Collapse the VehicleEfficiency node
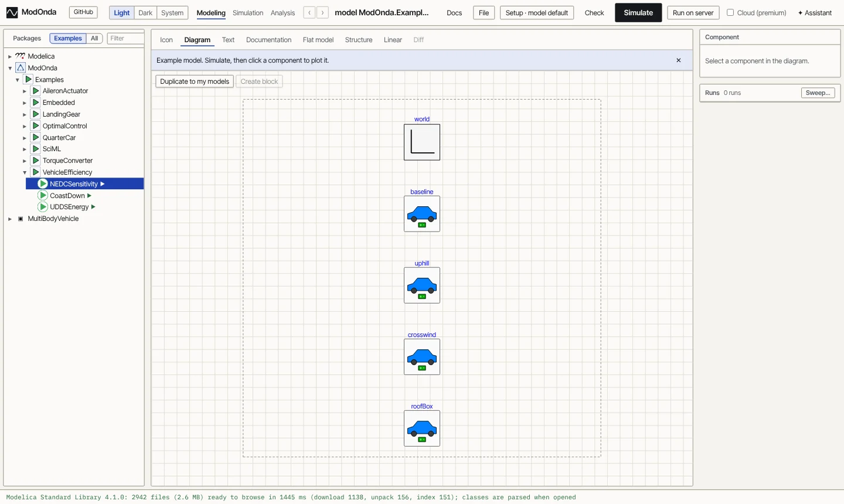Viewport: 844px width, 504px height. click(x=25, y=173)
